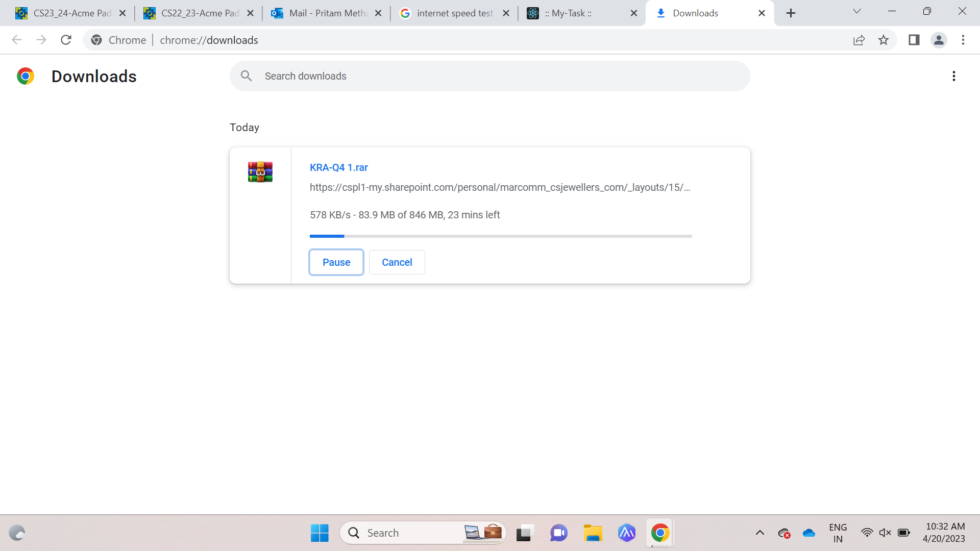Open the clock showing 10:32 AM
The image size is (980, 551).
click(944, 533)
